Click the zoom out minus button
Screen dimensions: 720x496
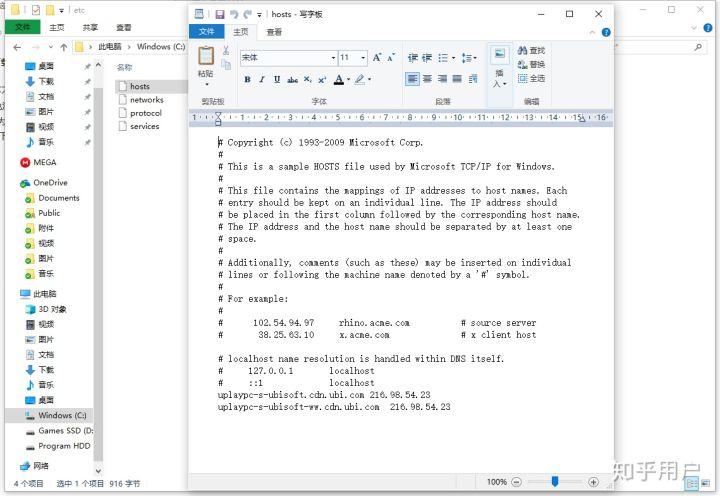pyautogui.click(x=517, y=482)
